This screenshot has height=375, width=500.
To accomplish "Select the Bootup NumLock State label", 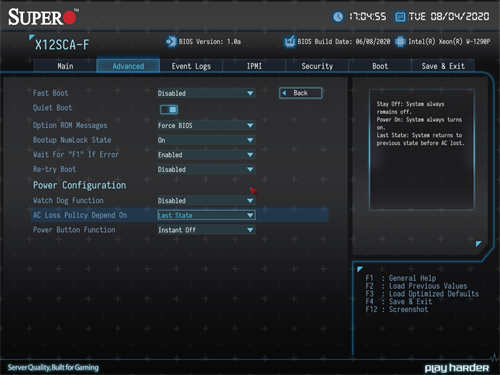I will (72, 140).
